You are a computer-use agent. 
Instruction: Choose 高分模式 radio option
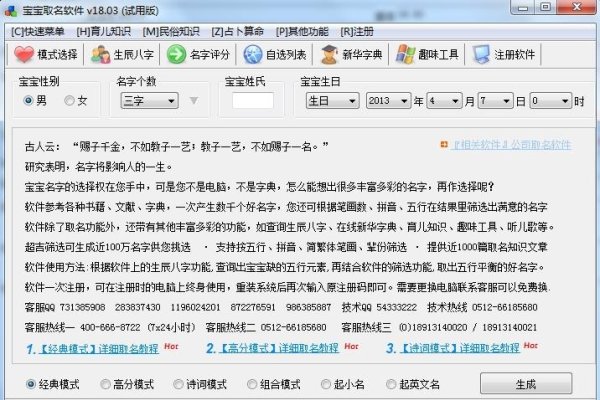pyautogui.click(x=105, y=384)
